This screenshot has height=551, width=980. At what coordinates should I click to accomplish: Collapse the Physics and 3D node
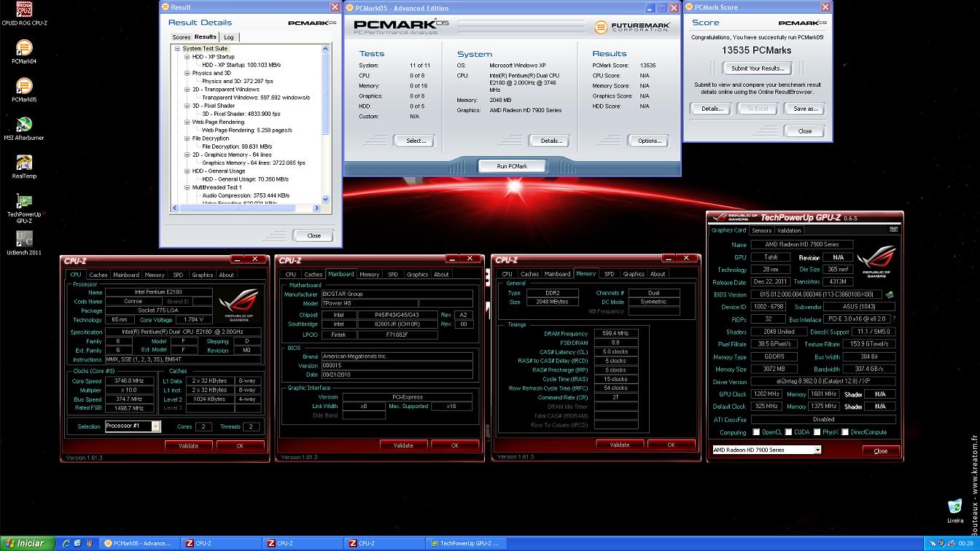pyautogui.click(x=187, y=73)
